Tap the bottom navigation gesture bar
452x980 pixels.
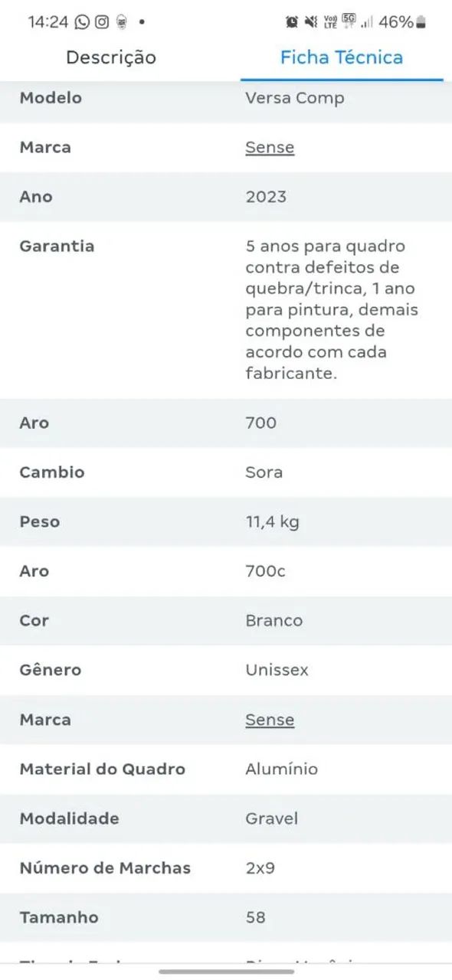pos(226,972)
